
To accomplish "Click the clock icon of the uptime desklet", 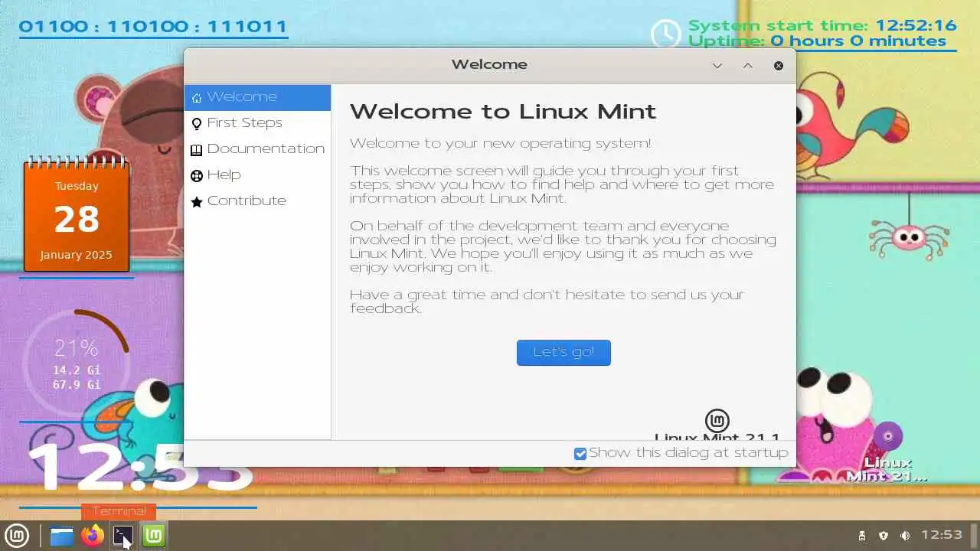I will (x=665, y=34).
